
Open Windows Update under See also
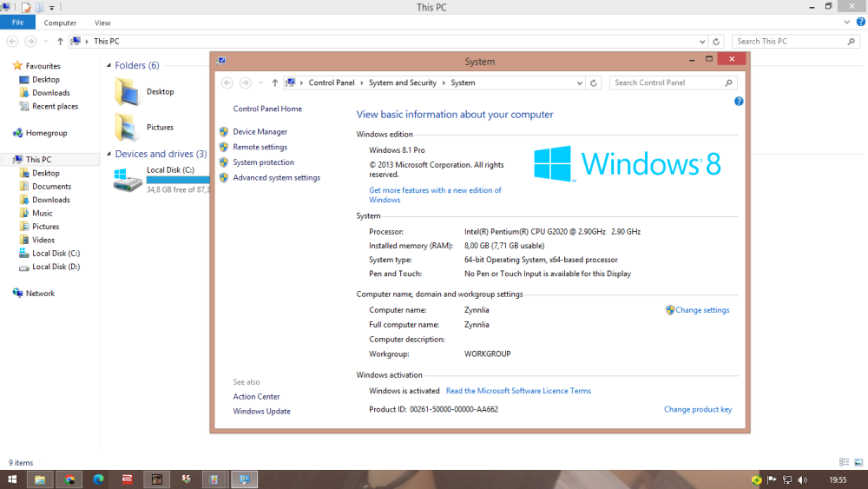tap(261, 412)
